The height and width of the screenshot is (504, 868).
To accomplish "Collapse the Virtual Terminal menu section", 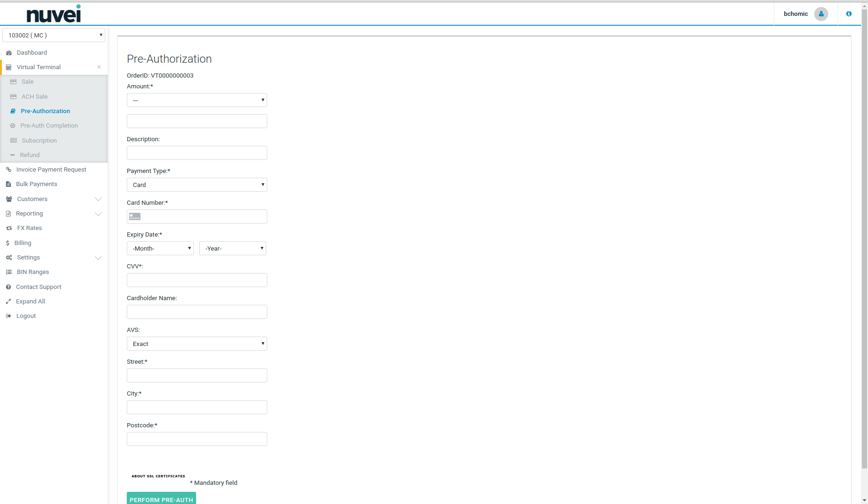I will (99, 67).
